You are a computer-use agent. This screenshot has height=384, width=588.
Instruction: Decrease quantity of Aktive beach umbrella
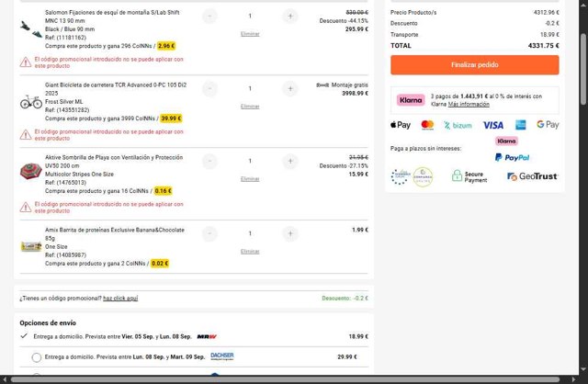209,162
